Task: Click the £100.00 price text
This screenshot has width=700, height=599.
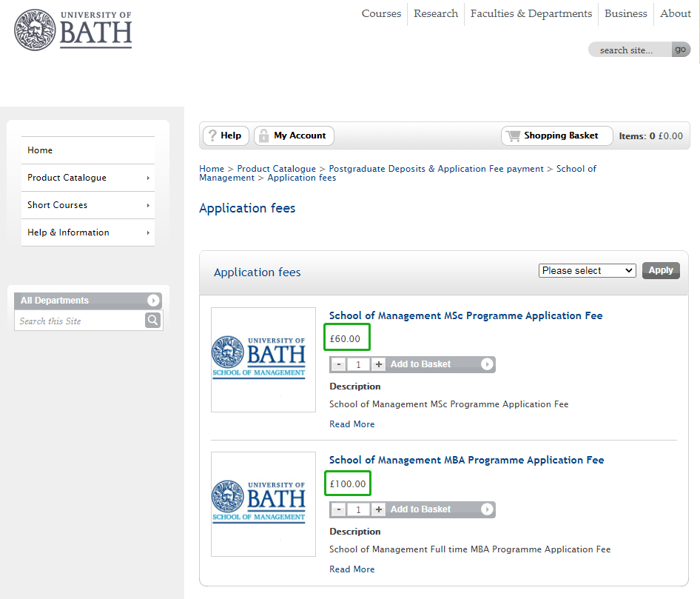Action: pyautogui.click(x=347, y=483)
